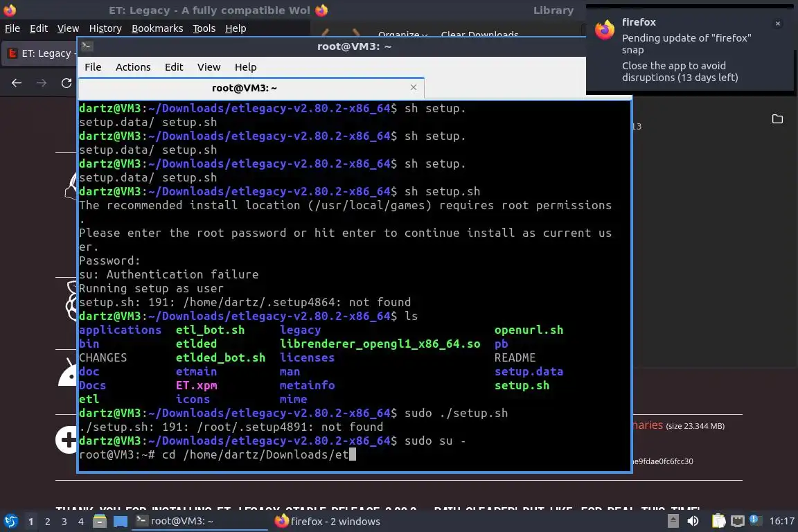Open Firefox Bookmarks menu
The height and width of the screenshot is (532, 798).
(x=157, y=28)
